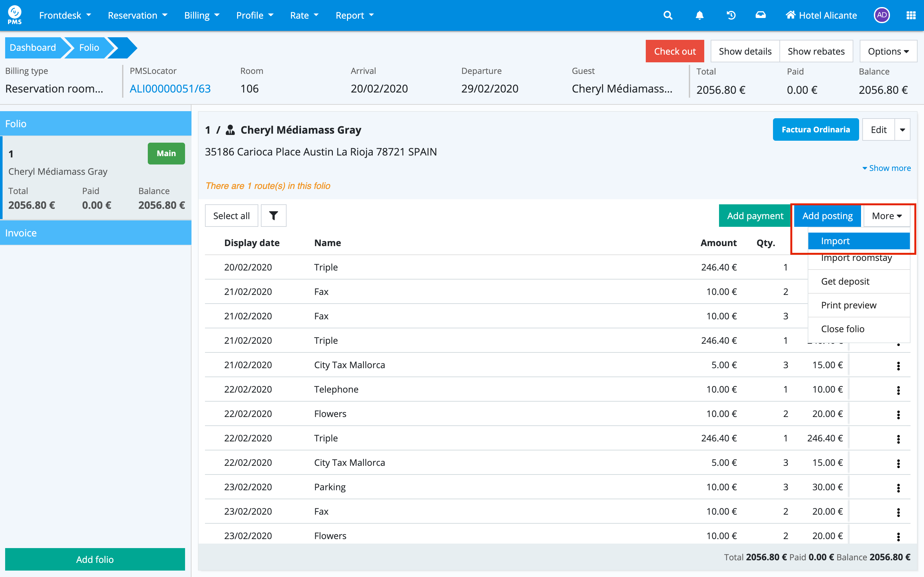Click the Check out button
The width and height of the screenshot is (924, 577).
(674, 51)
